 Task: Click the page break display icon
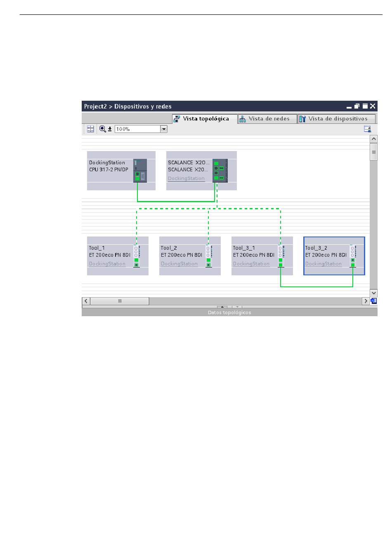pyautogui.click(x=90, y=129)
